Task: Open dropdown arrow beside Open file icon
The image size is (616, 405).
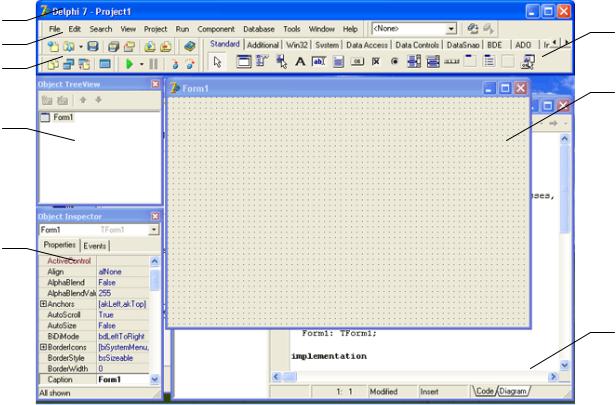Action: click(x=81, y=47)
